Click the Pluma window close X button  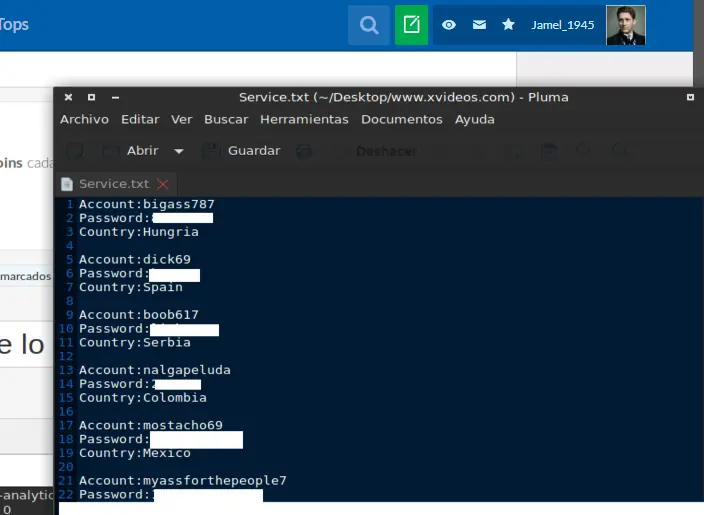(68, 97)
